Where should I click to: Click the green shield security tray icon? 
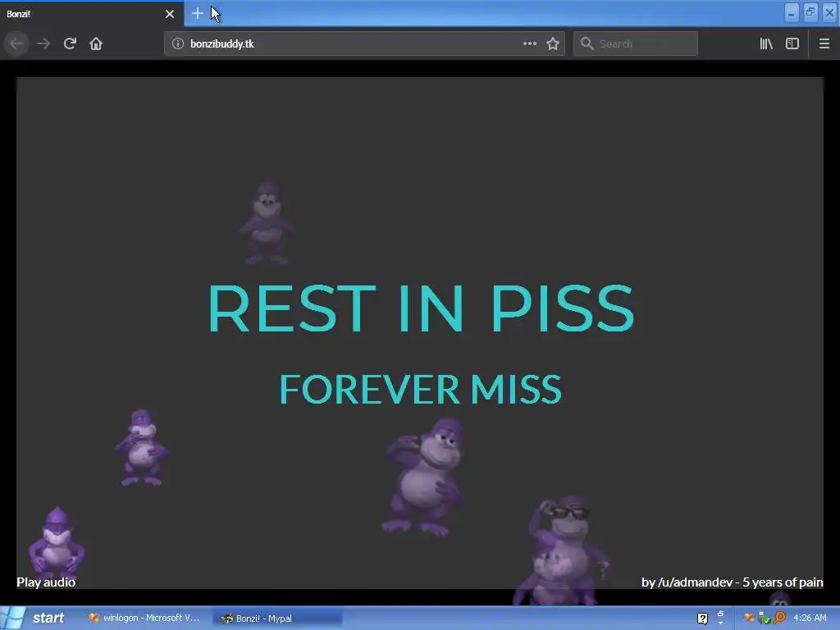pyautogui.click(x=765, y=619)
